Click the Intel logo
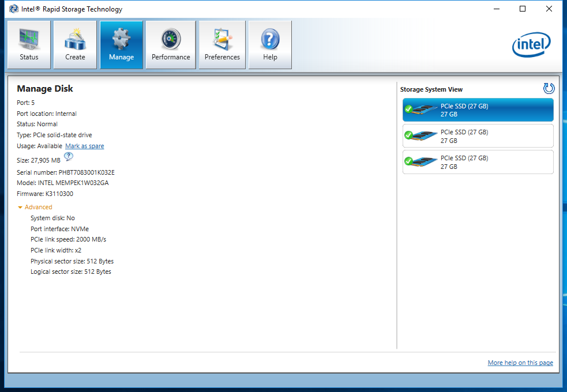This screenshot has height=392, width=567. tap(532, 45)
